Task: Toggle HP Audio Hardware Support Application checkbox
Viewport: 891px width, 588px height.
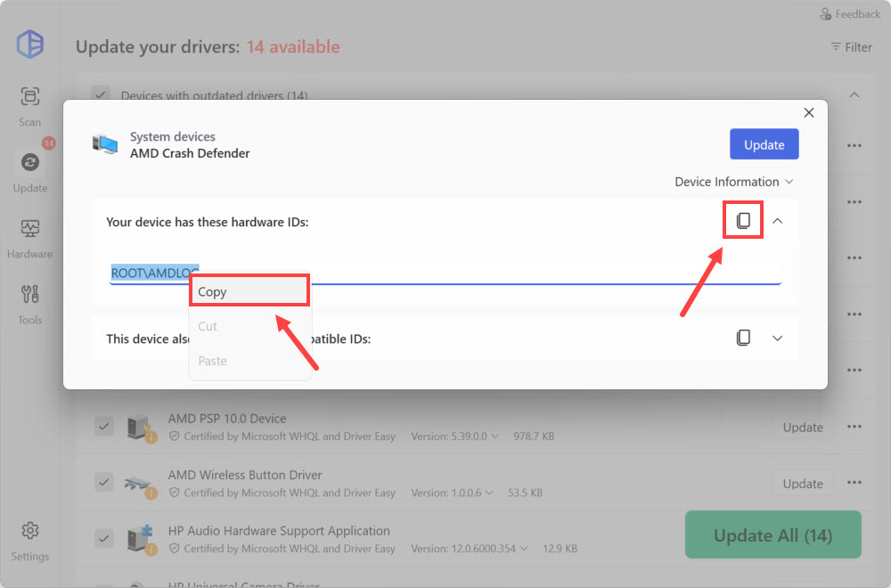Action: pos(104,539)
